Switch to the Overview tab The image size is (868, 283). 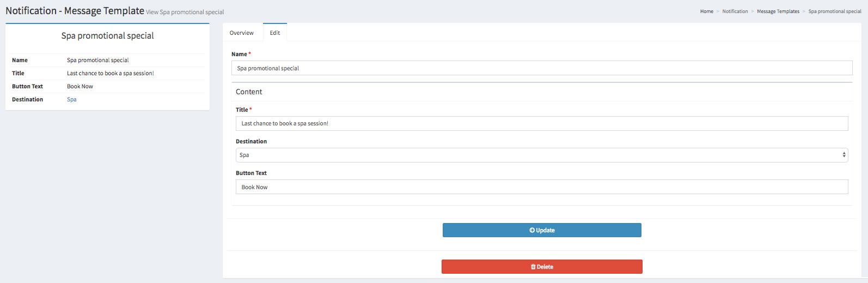241,33
